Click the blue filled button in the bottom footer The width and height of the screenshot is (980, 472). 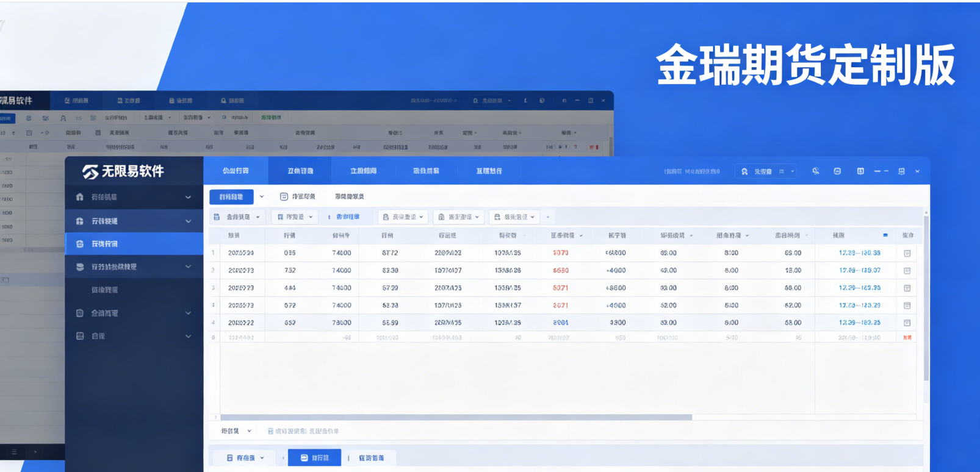[x=314, y=457]
